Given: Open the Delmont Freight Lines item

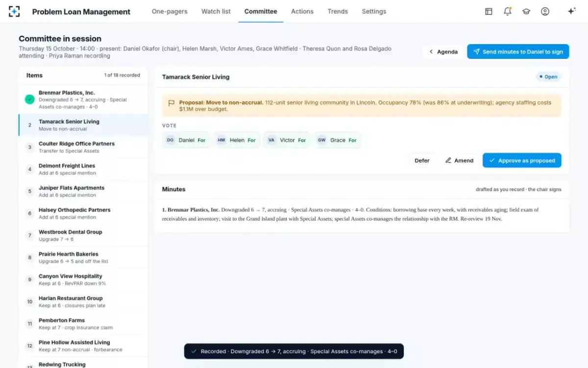Looking at the screenshot, I should point(83,169).
